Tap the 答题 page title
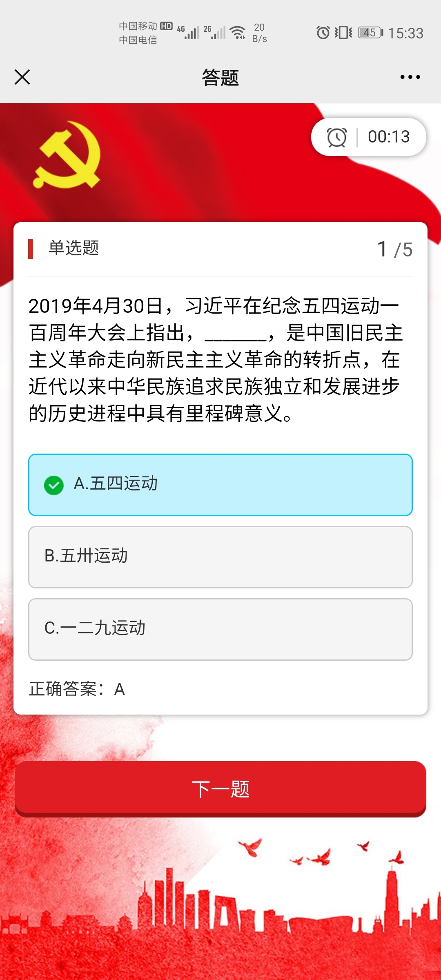This screenshot has width=441, height=980. pyautogui.click(x=220, y=78)
